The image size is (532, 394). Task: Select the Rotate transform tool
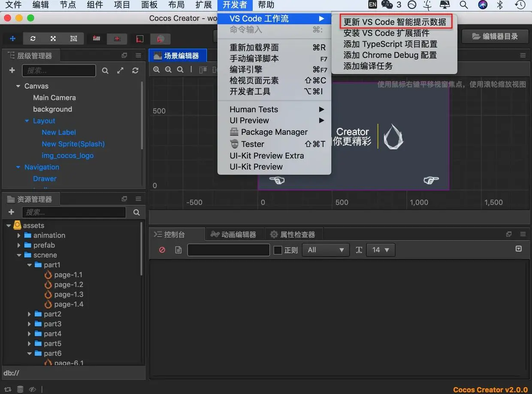[x=33, y=38]
